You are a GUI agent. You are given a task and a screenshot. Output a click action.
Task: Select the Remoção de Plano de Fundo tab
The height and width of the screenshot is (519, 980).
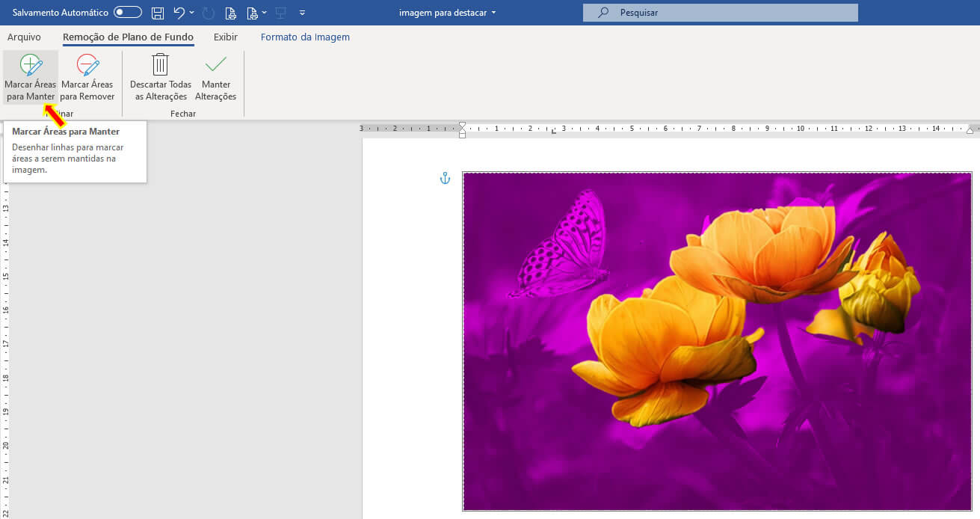[128, 37]
